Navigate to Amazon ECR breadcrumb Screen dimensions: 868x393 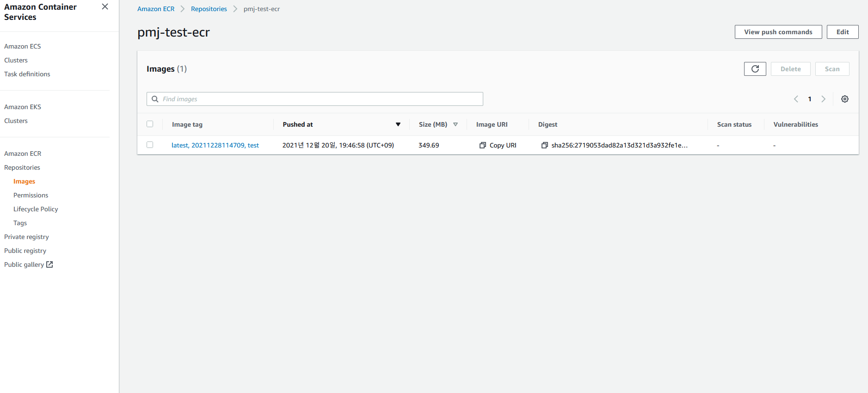click(x=156, y=9)
